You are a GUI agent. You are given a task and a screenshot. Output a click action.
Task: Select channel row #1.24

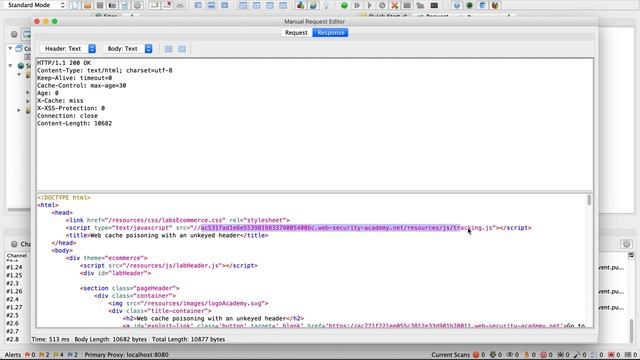(14, 267)
